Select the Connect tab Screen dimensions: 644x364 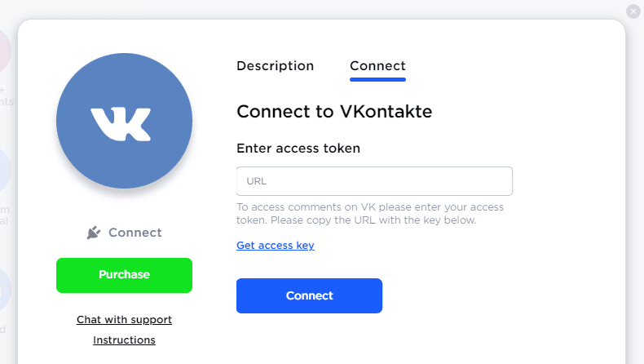tap(377, 66)
